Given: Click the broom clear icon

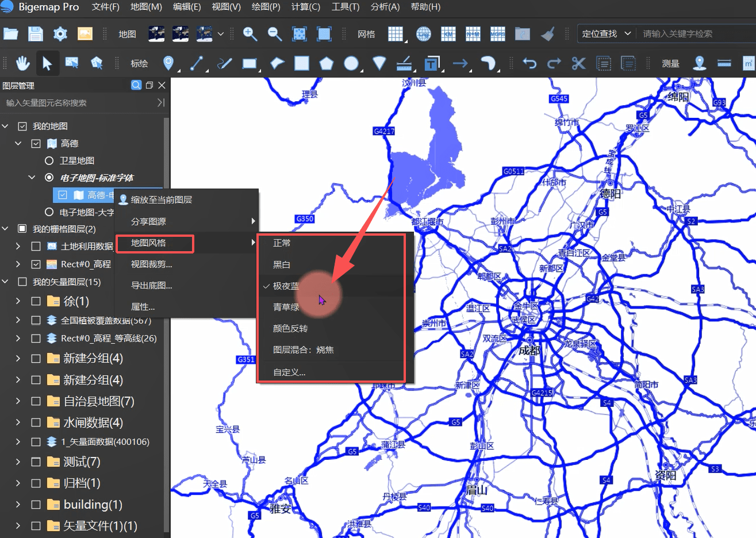Looking at the screenshot, I should point(547,34).
